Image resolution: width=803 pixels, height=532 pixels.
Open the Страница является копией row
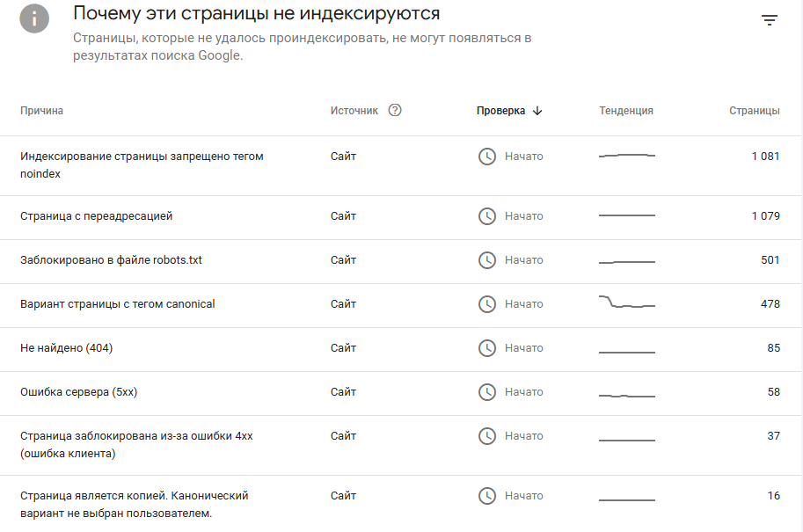(400, 504)
